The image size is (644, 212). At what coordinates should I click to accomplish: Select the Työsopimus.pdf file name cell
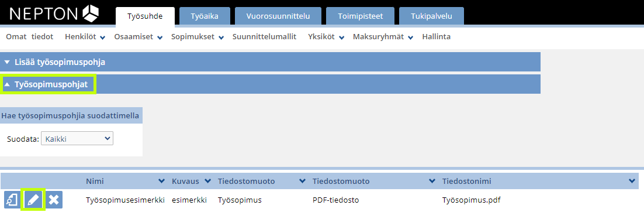[472, 200]
